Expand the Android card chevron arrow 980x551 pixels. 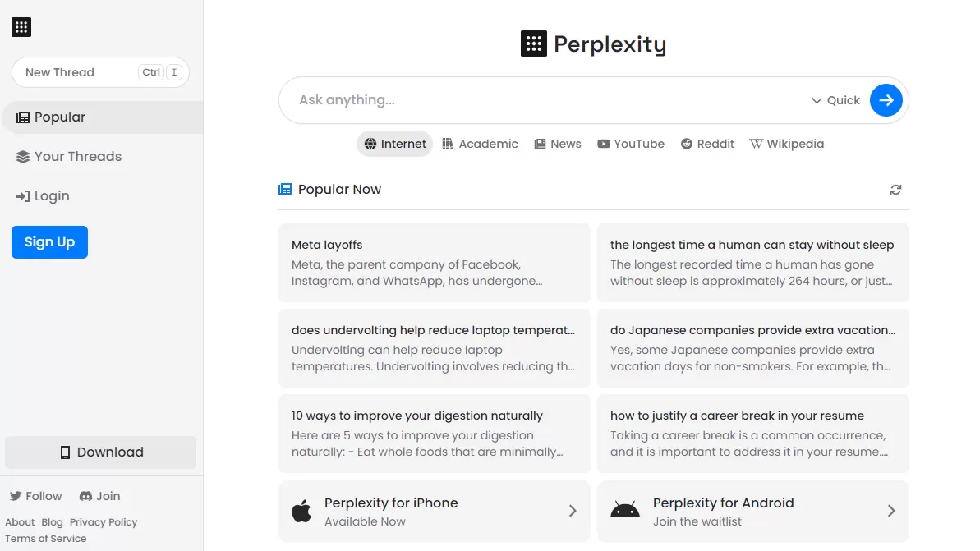[891, 511]
